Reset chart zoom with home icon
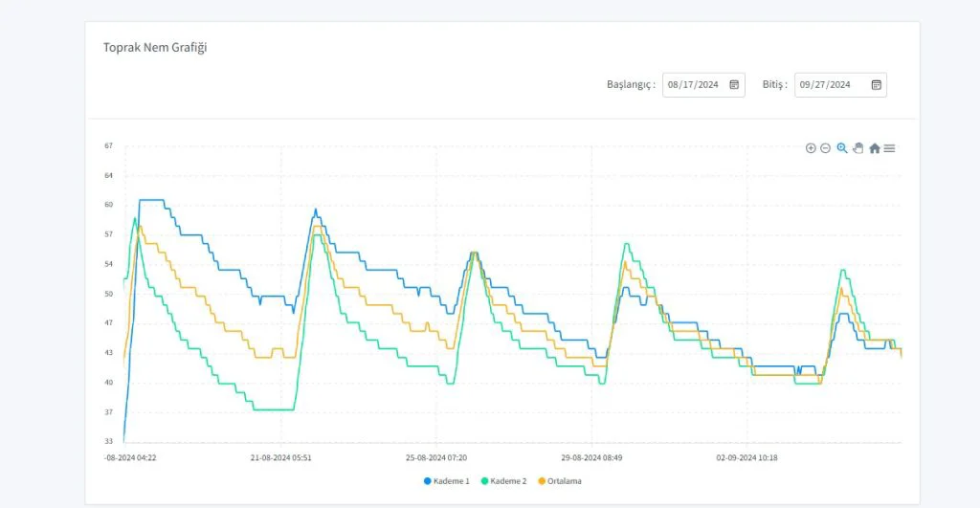 pyautogui.click(x=874, y=148)
